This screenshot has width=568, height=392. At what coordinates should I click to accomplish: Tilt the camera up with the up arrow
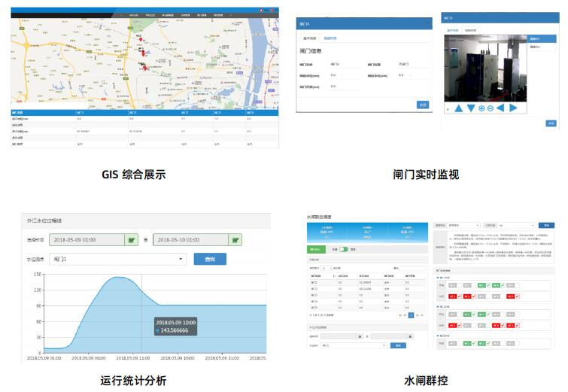458,108
